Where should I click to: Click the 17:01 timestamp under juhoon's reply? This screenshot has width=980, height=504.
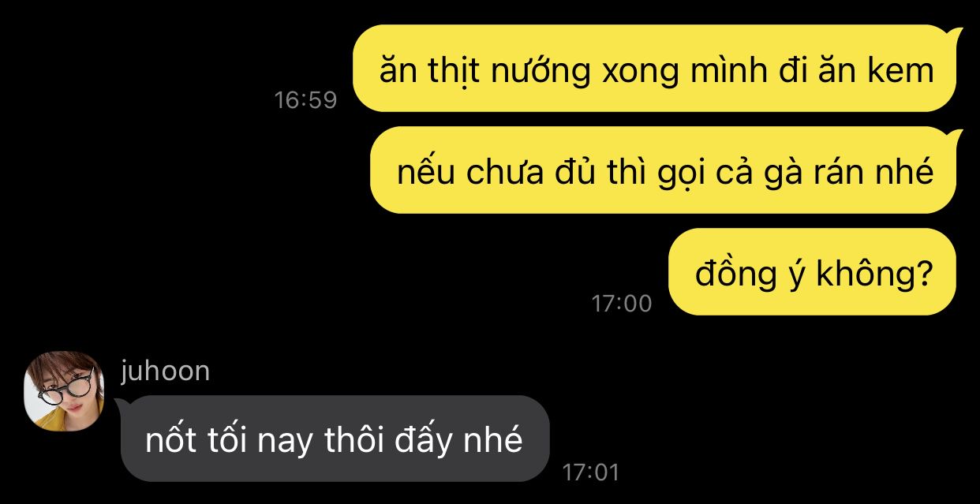(590, 472)
